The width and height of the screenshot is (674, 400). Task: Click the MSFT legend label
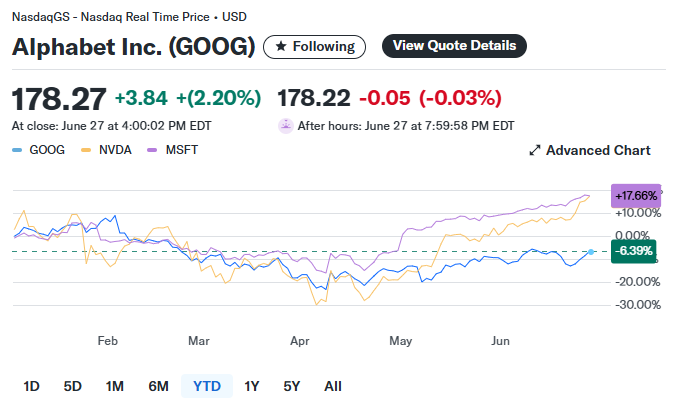[x=182, y=150]
